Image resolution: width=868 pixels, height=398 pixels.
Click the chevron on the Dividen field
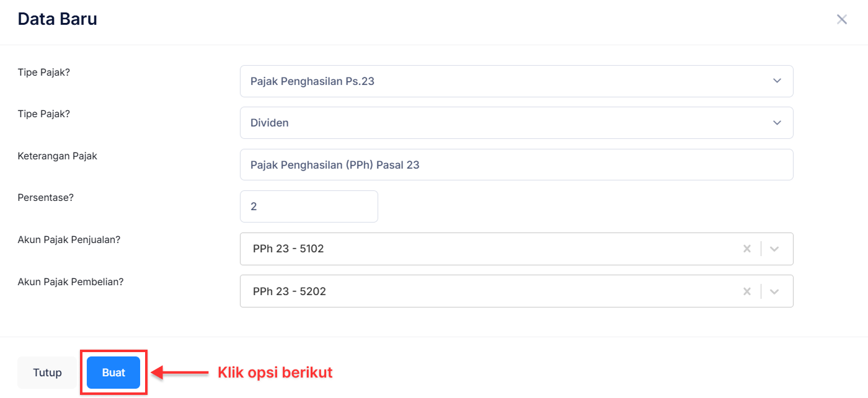[776, 123]
